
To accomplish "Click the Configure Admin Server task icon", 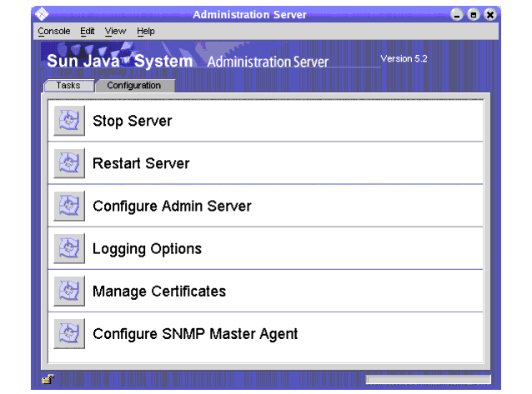I will click(69, 206).
